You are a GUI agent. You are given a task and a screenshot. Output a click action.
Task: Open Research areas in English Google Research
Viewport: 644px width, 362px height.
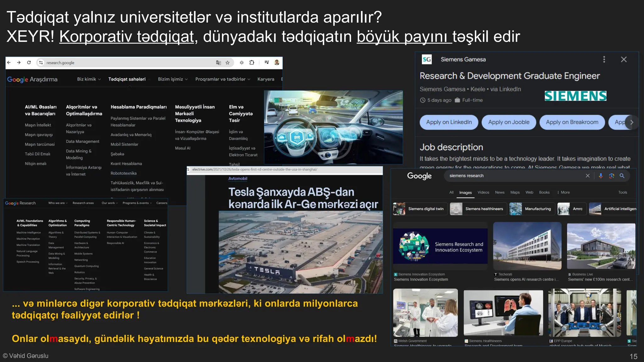83,203
